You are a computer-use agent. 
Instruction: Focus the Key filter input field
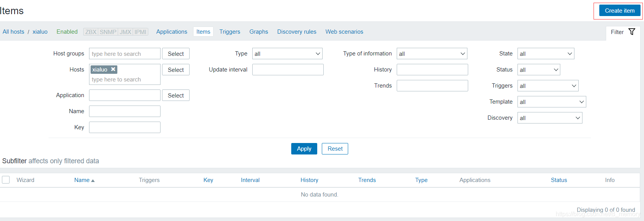(x=125, y=127)
